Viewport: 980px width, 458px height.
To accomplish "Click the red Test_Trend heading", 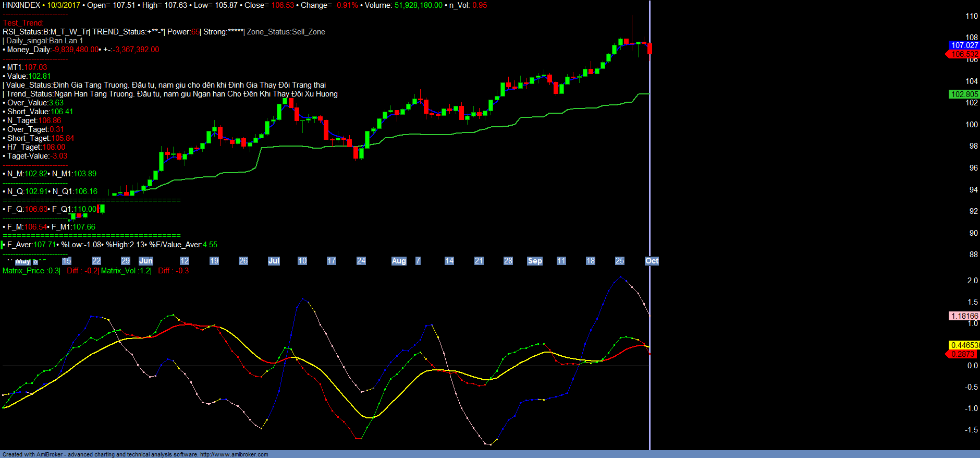I will tap(23, 23).
